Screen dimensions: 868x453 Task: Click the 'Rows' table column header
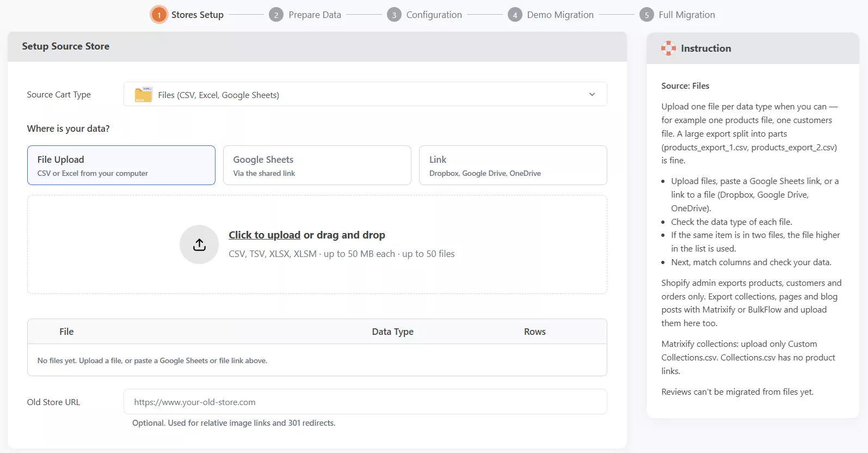535,332
